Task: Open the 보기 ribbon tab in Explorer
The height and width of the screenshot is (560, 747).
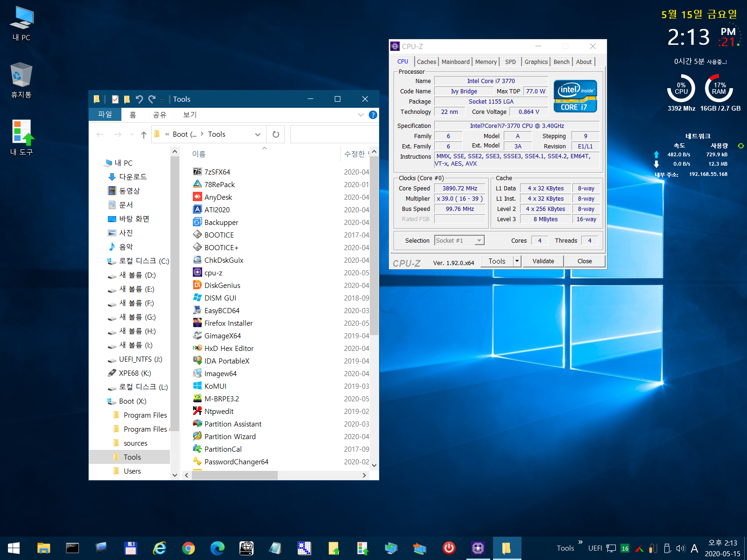Action: pyautogui.click(x=190, y=115)
